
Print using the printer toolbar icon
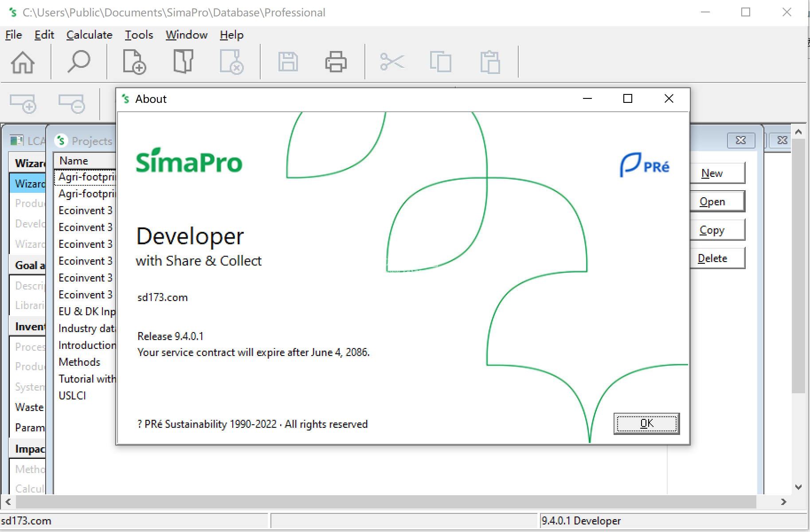coord(336,62)
